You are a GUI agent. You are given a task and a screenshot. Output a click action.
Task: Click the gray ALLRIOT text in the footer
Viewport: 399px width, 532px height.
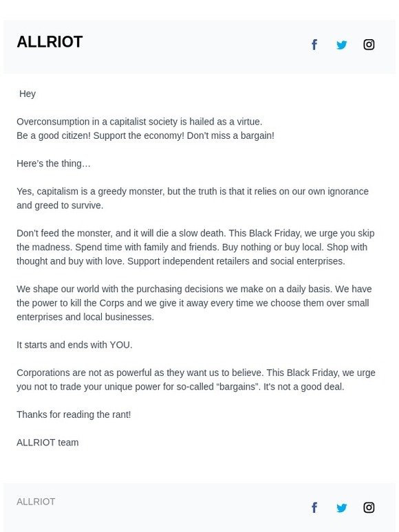(x=36, y=502)
